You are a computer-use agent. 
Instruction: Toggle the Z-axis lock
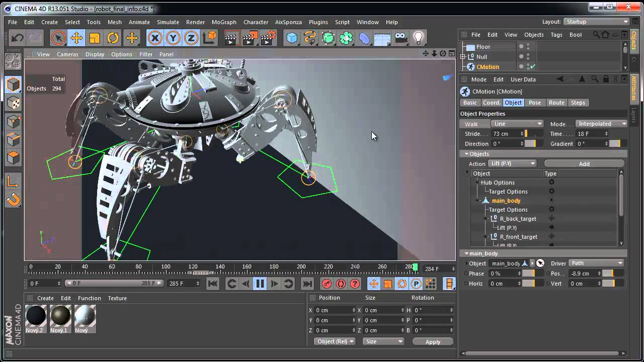(191, 38)
